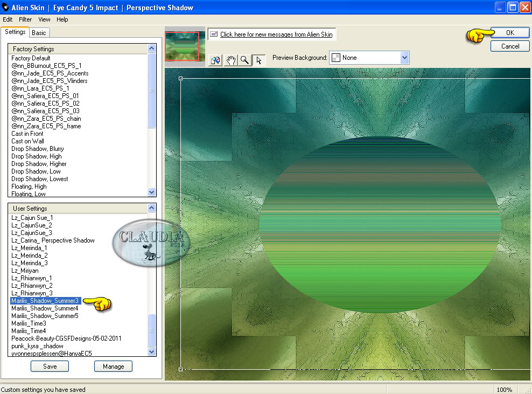The height and width of the screenshot is (394, 532).
Task: Select Drop Shadow, Blurry preset
Action: coord(38,149)
